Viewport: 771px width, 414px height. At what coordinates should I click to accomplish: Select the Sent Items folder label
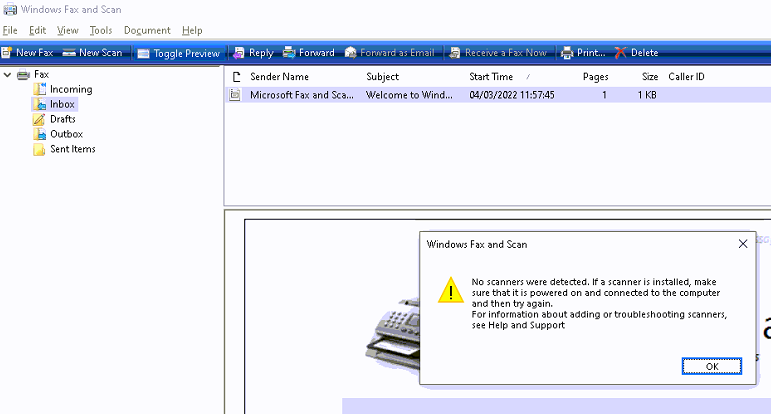pos(73,149)
